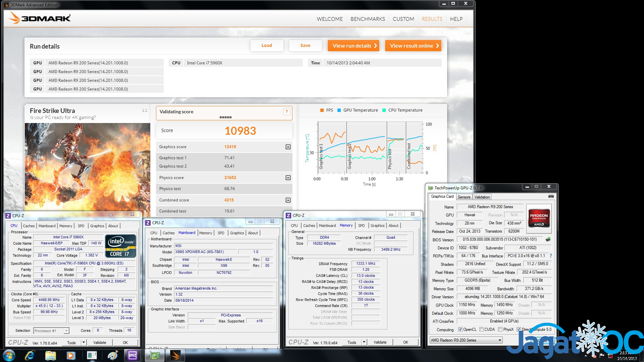Open About tab in left CPU-Z window
This screenshot has height=362, width=644.
(x=113, y=226)
